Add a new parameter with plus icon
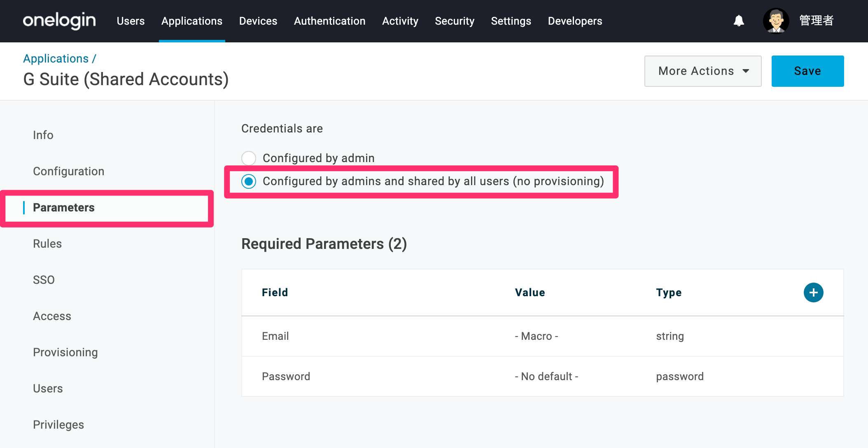Screen dimensions: 868x448 [x=813, y=292]
